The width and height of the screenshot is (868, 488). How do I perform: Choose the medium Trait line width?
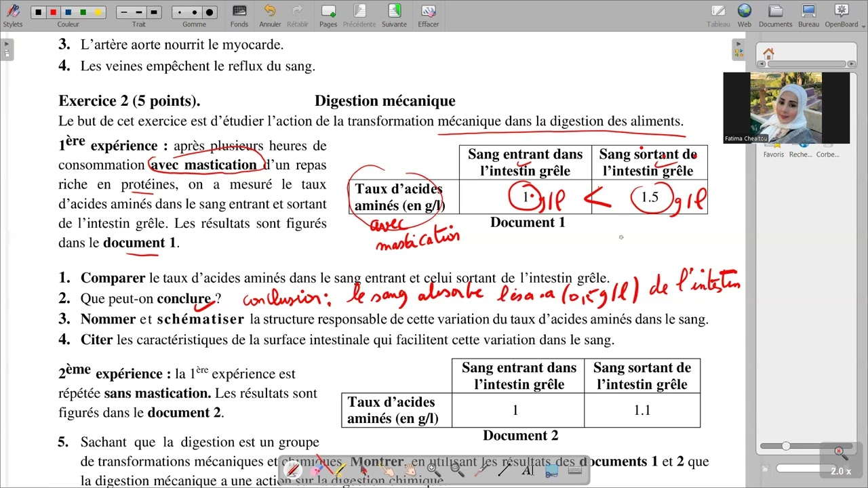(139, 12)
